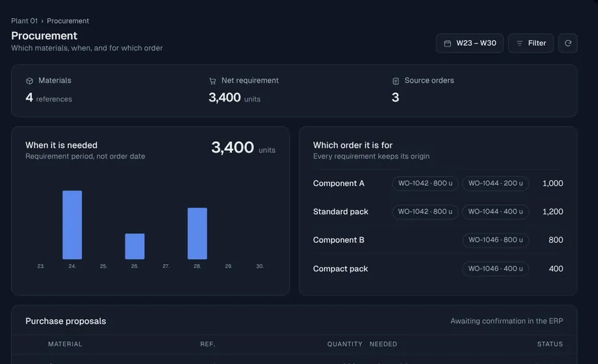Click the Net requirement cart icon
This screenshot has height=364, width=598.
(213, 81)
